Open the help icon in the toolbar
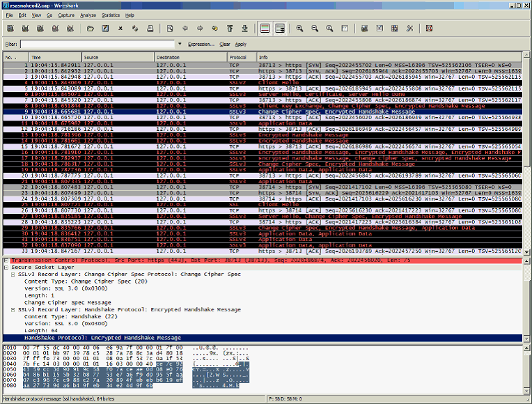Image resolution: width=532 pixels, height=404 pixels. pyautogui.click(x=429, y=29)
